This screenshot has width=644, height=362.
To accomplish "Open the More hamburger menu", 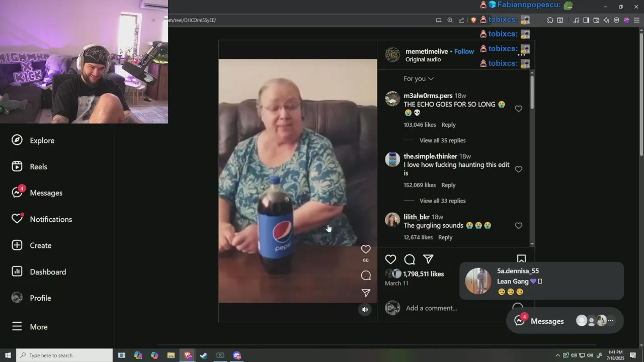I will (x=30, y=327).
